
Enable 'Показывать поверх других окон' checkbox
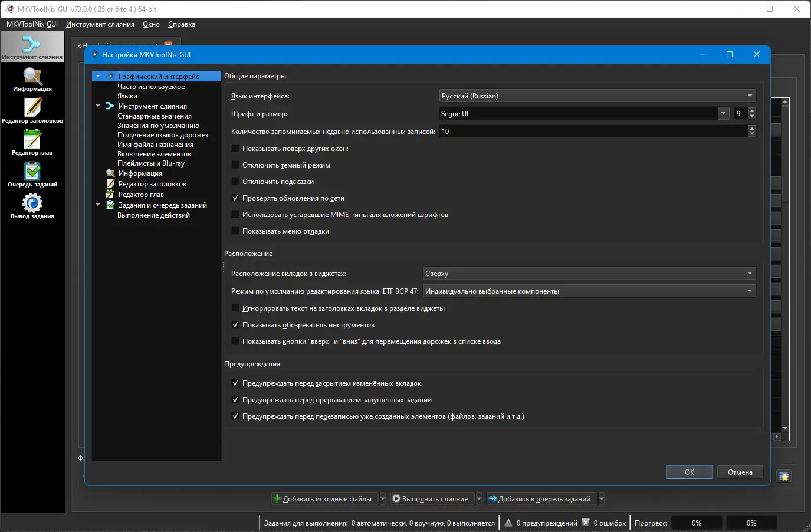(235, 149)
